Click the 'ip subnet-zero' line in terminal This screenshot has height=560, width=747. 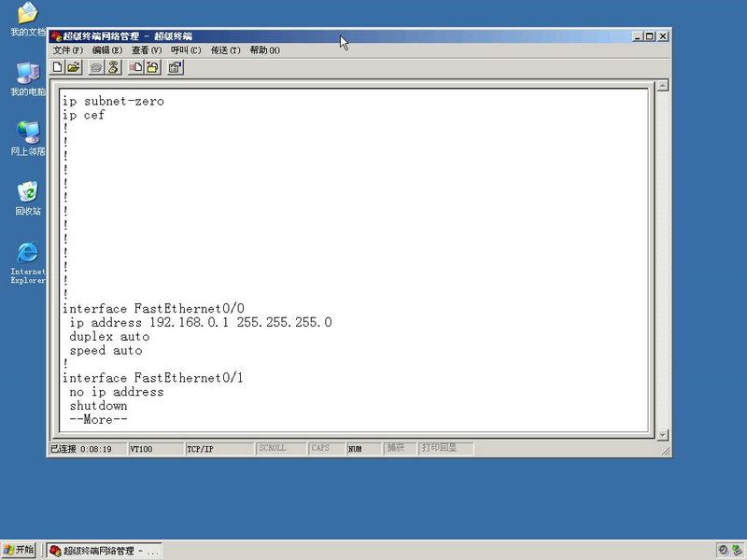pos(113,101)
